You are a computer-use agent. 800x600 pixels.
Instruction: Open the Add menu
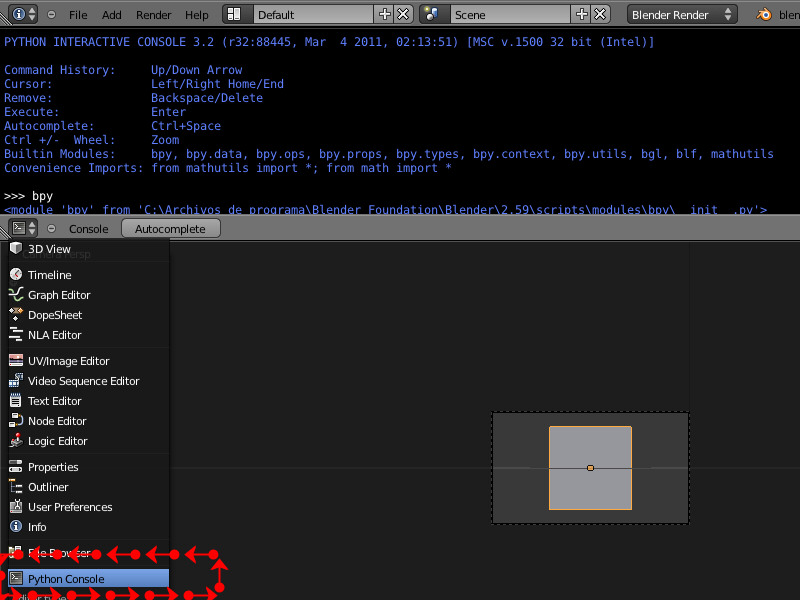click(x=111, y=15)
